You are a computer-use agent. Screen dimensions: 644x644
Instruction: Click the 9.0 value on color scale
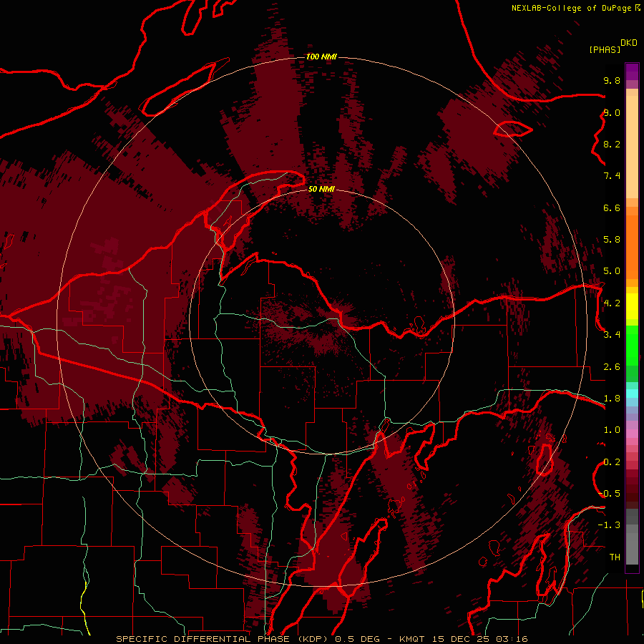coord(612,112)
